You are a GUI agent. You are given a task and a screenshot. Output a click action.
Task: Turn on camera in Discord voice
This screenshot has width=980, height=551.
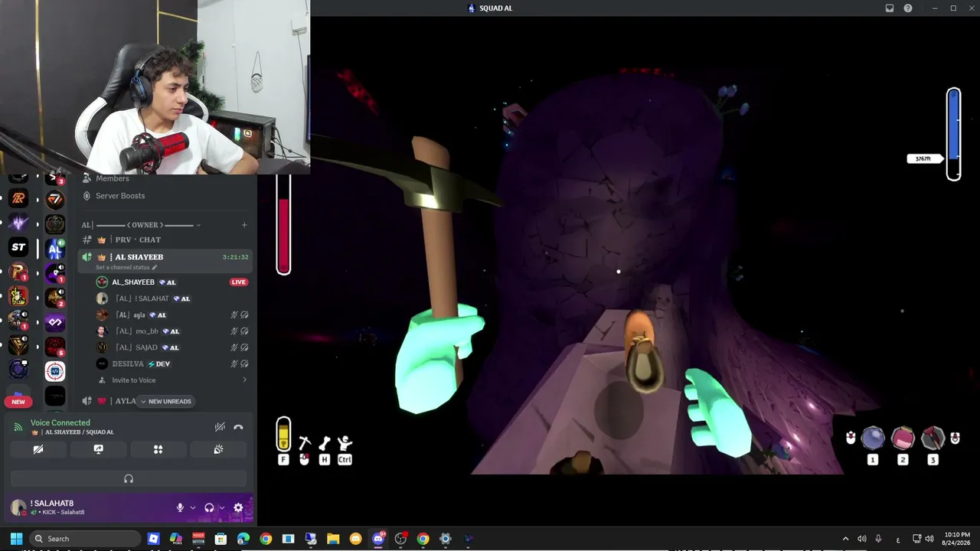tap(38, 449)
